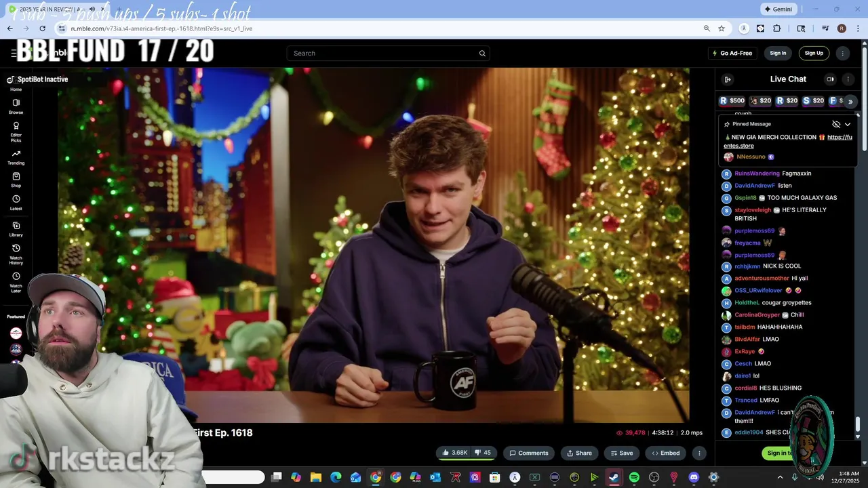Toggle the chat pop-out layout icon
The height and width of the screenshot is (488, 868).
coord(830,79)
